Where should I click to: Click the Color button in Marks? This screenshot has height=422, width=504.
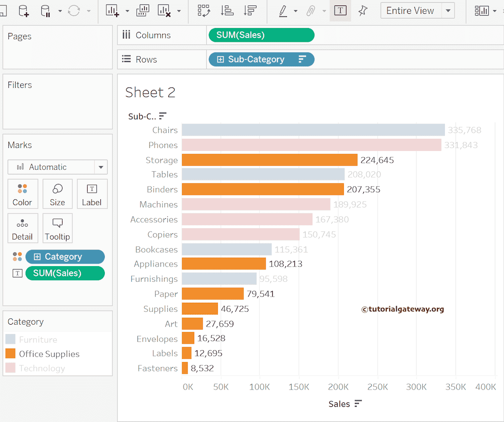tap(22, 194)
